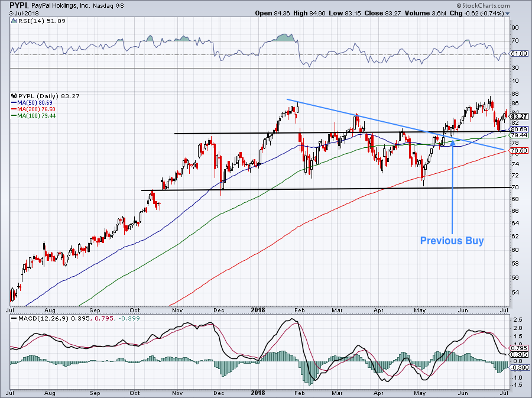Click the 'RSI(14) 51.09' legend label
Image resolution: width=532 pixels, height=398 pixels.
coord(41,21)
